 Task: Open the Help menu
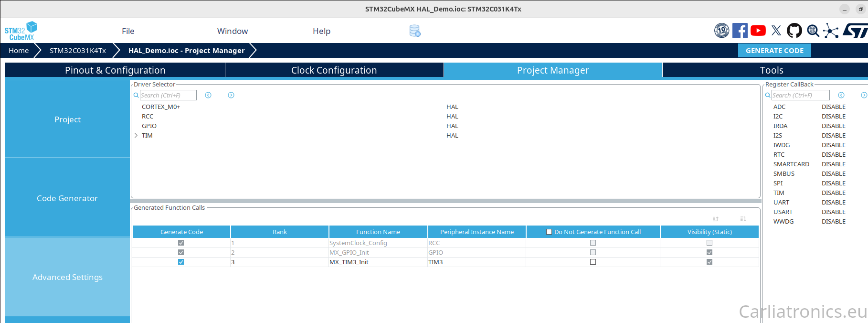321,31
